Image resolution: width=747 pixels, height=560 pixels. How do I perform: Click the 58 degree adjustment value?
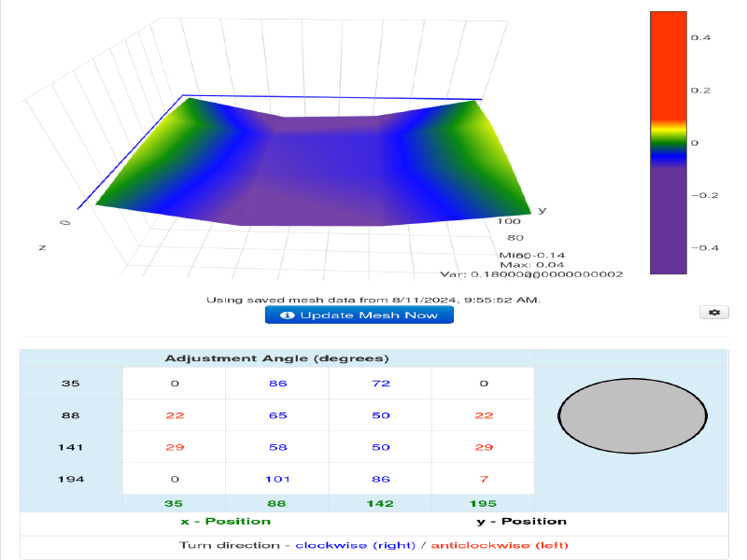click(x=277, y=448)
